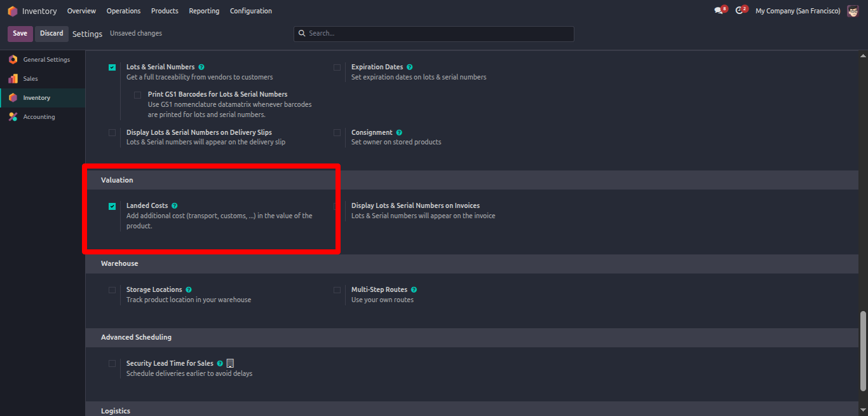
Task: Click the vertical scrollbar thumb
Action: coord(862,351)
